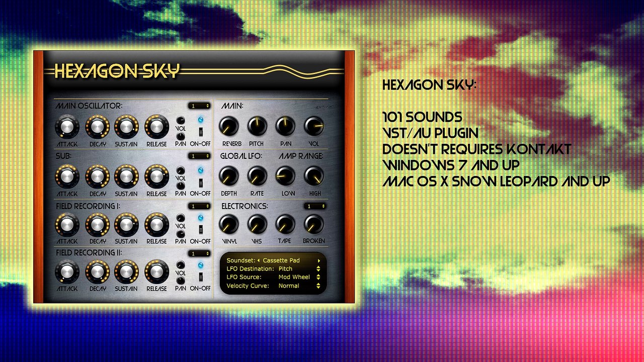Open the Main Oscillator number dropdown

click(x=199, y=106)
